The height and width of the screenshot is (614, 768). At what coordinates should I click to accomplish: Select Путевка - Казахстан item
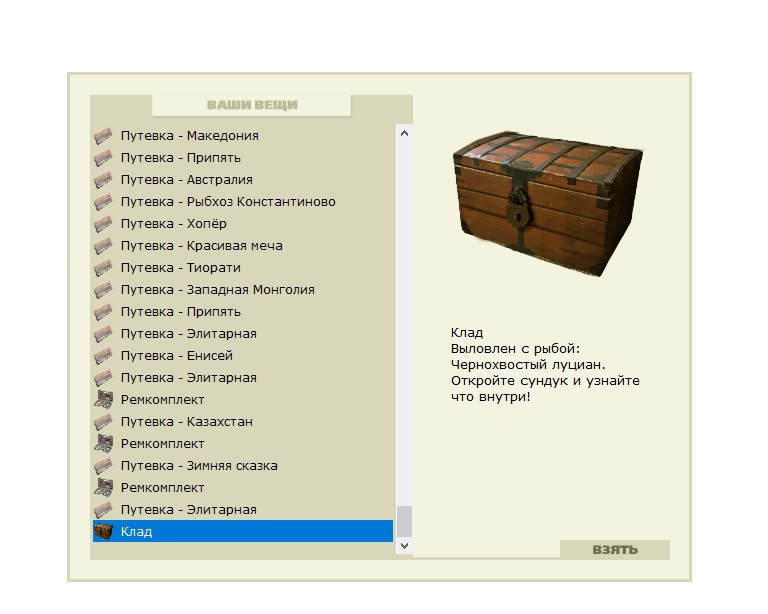point(243,422)
